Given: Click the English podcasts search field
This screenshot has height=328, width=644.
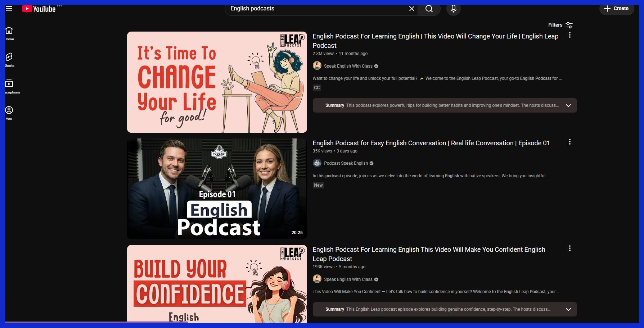Looking at the screenshot, I should pyautogui.click(x=313, y=9).
